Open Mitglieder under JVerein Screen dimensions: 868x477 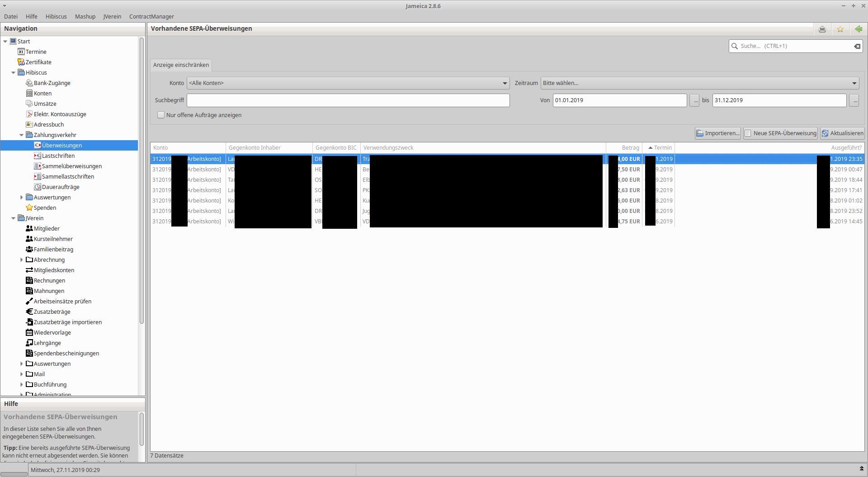(x=47, y=229)
